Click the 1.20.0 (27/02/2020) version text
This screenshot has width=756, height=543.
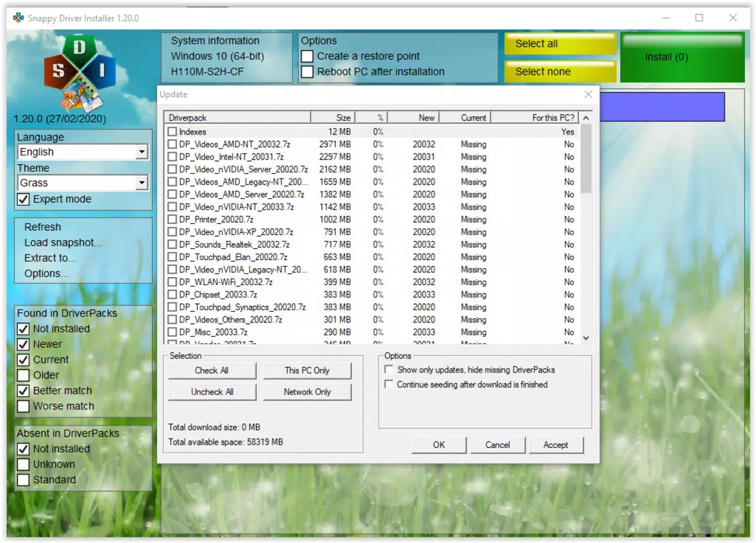[60, 119]
